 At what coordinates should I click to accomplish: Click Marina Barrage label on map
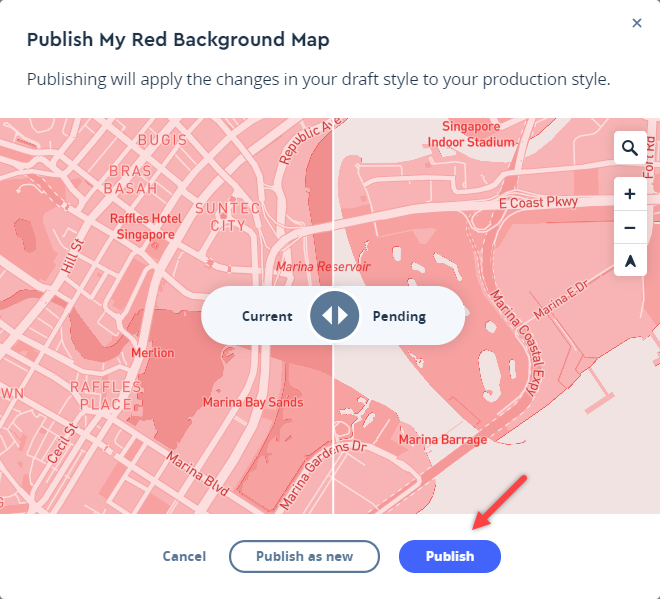[x=443, y=440]
